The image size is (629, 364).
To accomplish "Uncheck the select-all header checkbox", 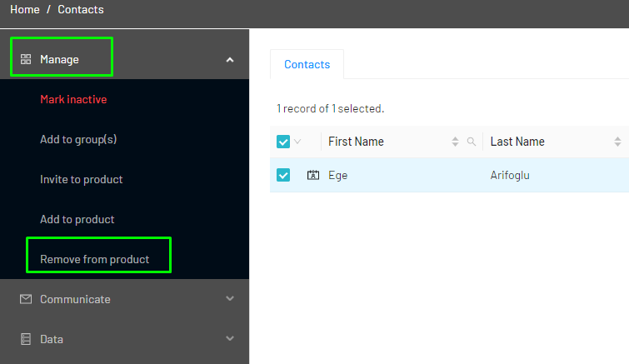I will (283, 142).
